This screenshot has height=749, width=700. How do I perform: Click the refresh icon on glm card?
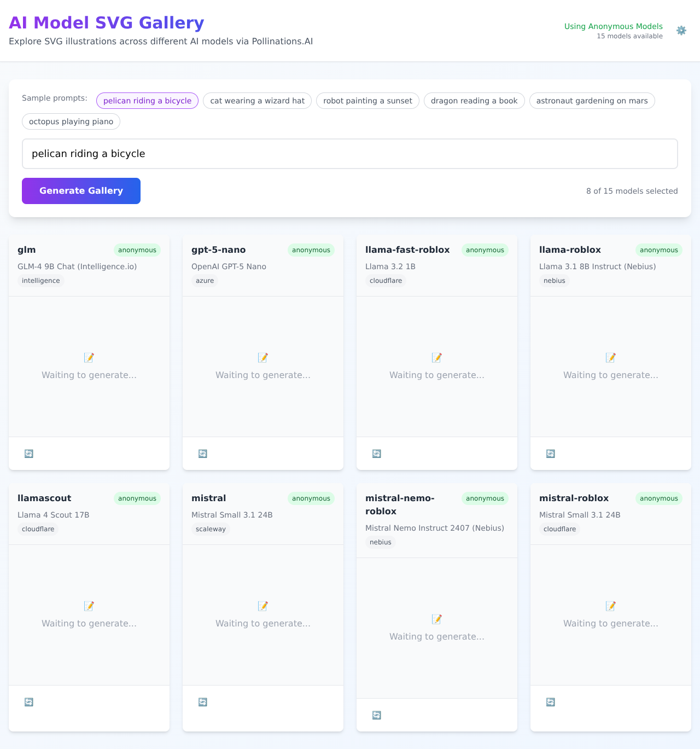coord(29,454)
